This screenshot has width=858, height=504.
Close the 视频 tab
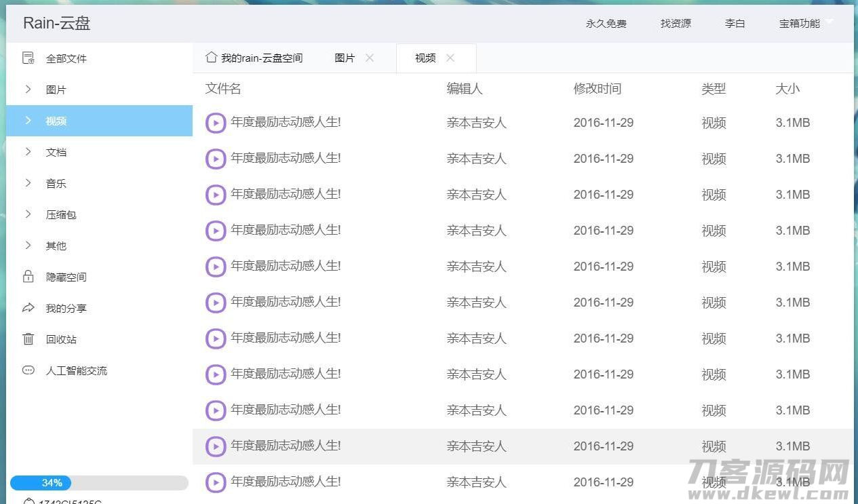coord(449,58)
